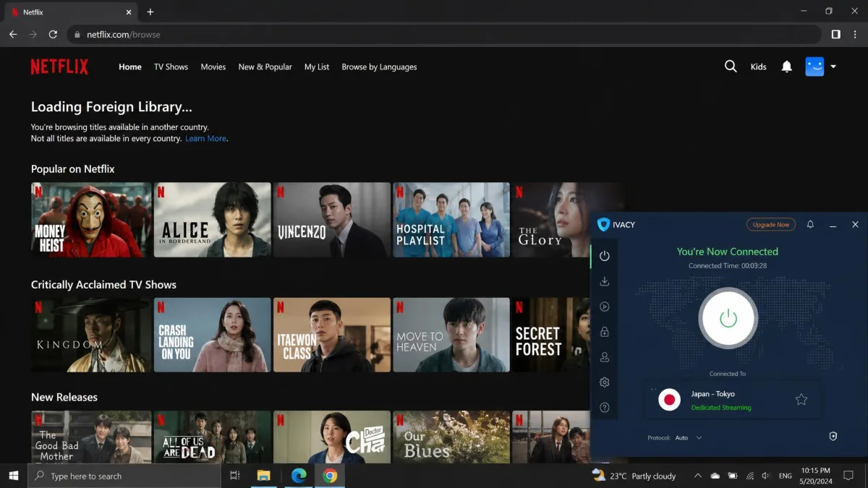Open Windows Start menu
This screenshot has height=488, width=868.
point(13,476)
